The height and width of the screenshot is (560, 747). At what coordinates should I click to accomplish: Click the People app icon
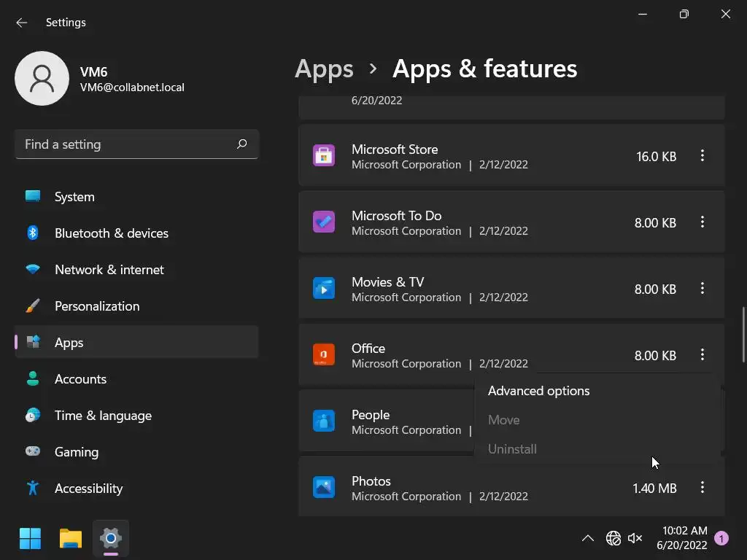click(324, 421)
